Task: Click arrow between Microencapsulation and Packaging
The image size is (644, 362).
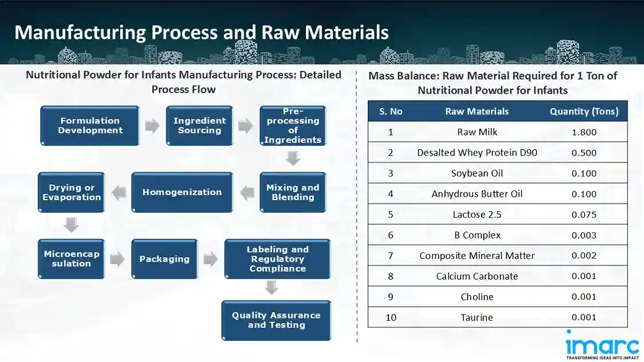Action: (118, 259)
